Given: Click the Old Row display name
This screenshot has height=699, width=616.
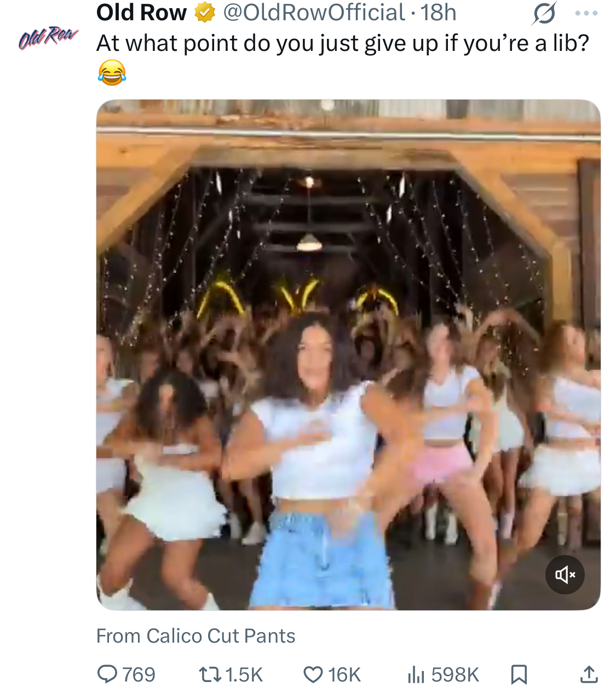Looking at the screenshot, I should 141,13.
